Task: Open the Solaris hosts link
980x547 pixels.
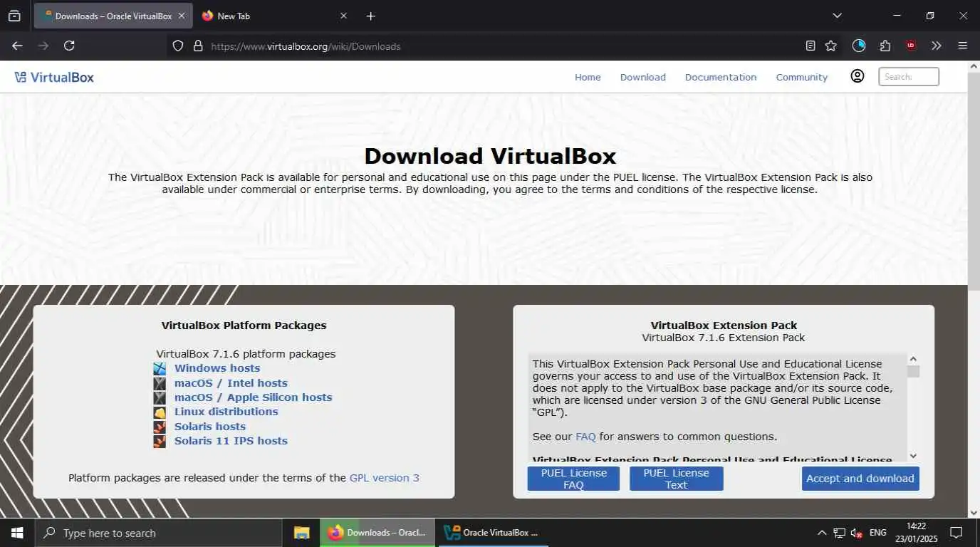Action: (x=210, y=427)
